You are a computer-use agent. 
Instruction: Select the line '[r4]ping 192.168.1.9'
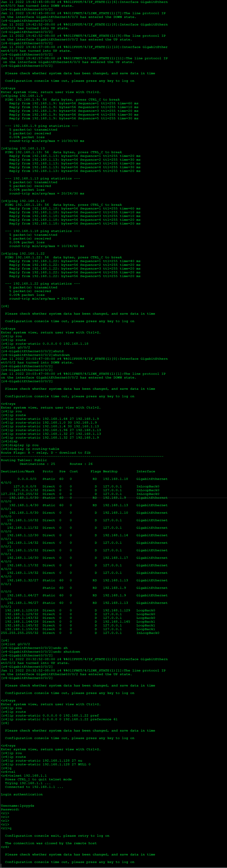[x=22, y=96]
